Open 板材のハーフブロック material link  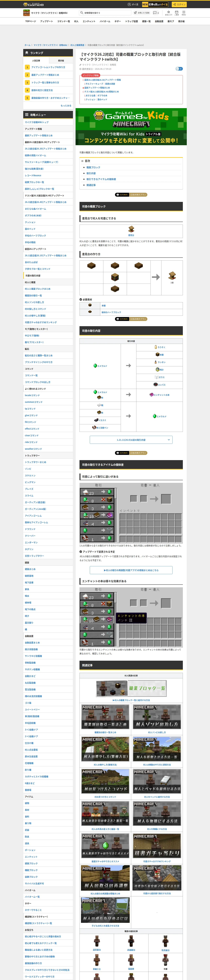111,312
